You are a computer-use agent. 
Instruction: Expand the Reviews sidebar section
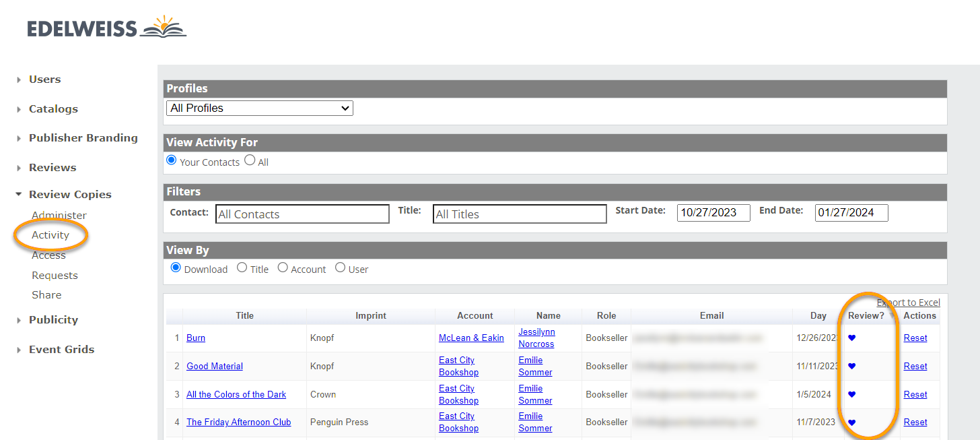point(53,168)
